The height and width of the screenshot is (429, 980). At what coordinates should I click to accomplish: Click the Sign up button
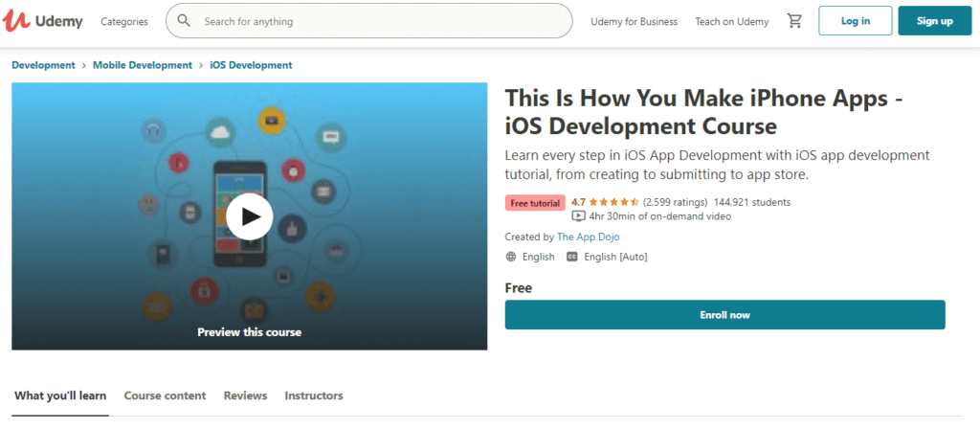click(x=935, y=21)
